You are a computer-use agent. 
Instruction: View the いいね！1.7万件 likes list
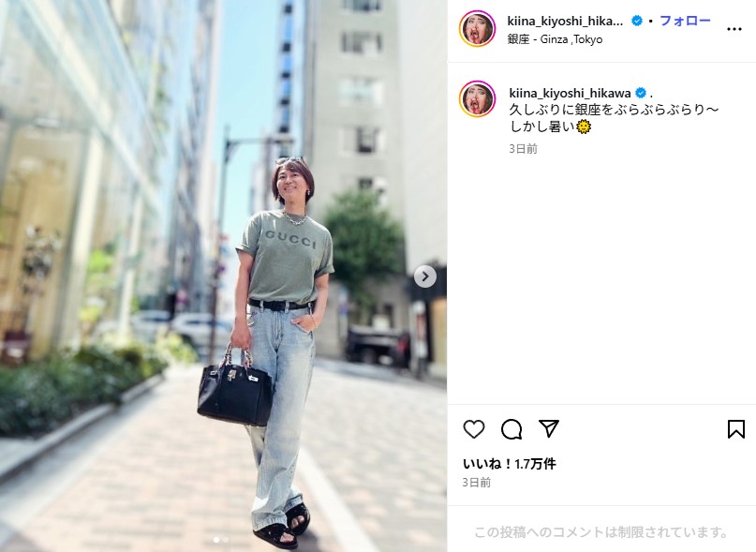point(509,464)
